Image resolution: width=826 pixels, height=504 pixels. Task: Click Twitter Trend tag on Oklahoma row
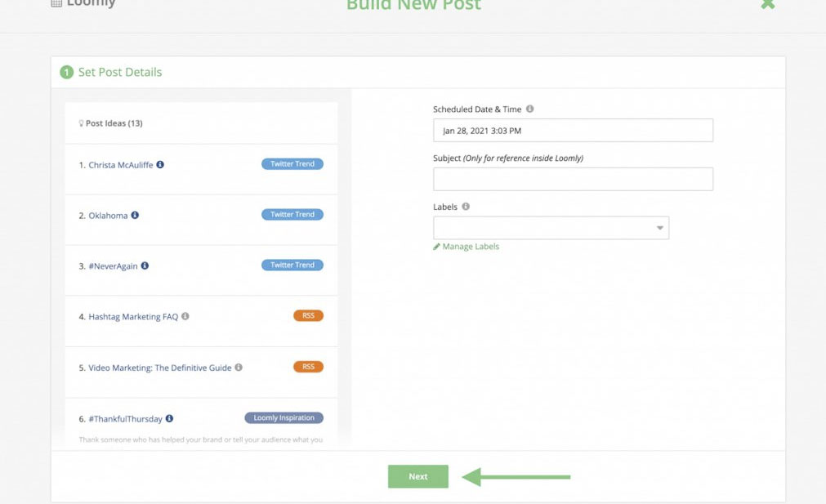pos(292,214)
